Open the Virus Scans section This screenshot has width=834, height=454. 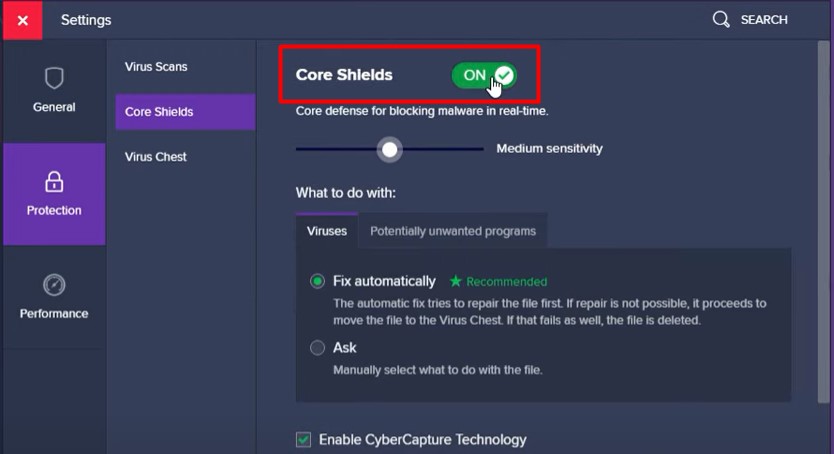(x=156, y=67)
